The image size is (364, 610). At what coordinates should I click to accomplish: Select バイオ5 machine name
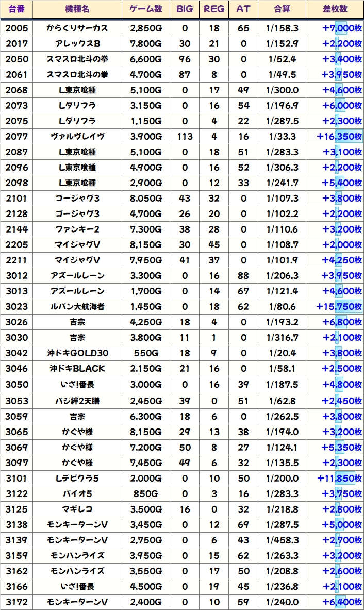[77, 493]
